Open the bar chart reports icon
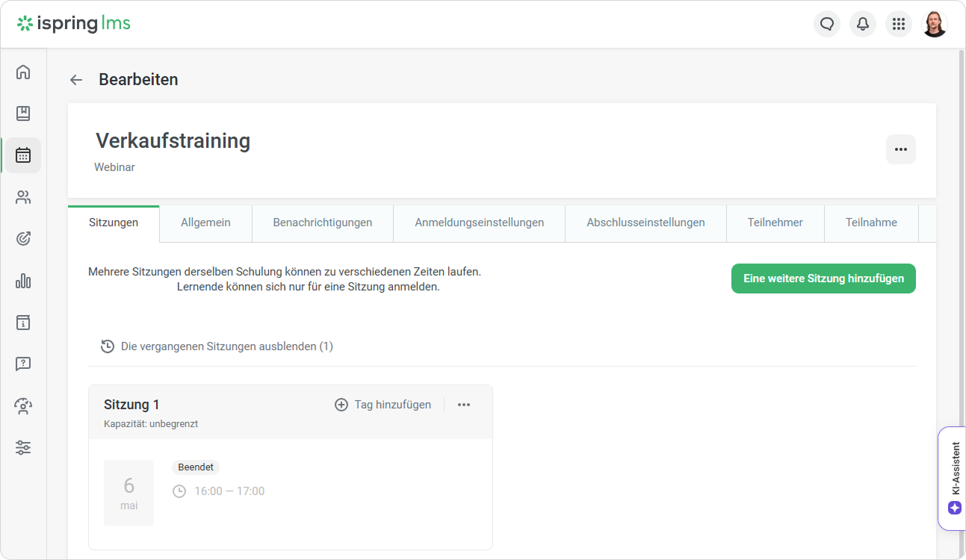The height and width of the screenshot is (560, 966). 23,281
